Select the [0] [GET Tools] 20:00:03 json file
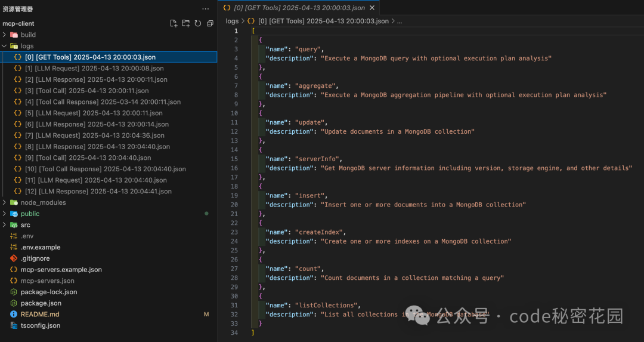Screen dimensions: 644x342 coord(109,57)
